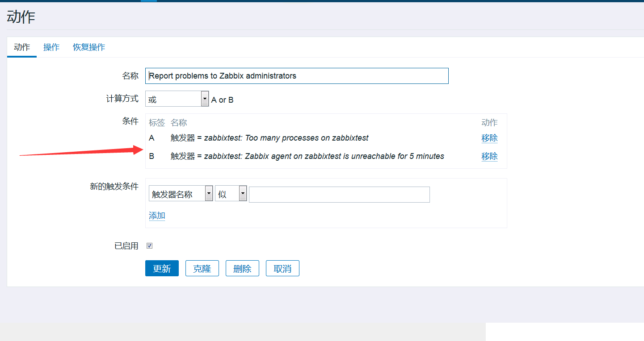Click the 'Too many processes' condition text
Screen dimensions: 644x341
click(x=269, y=138)
